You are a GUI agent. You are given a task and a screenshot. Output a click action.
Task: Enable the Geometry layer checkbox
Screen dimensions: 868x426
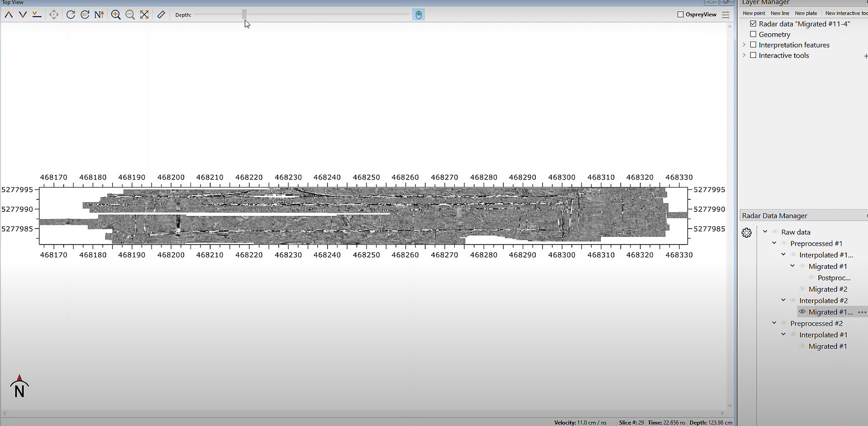pos(753,34)
